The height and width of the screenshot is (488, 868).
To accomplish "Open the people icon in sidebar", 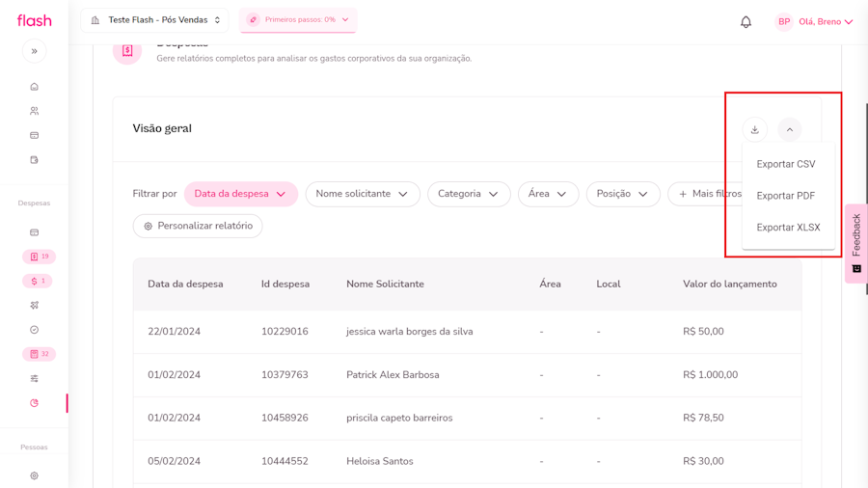I will point(35,111).
